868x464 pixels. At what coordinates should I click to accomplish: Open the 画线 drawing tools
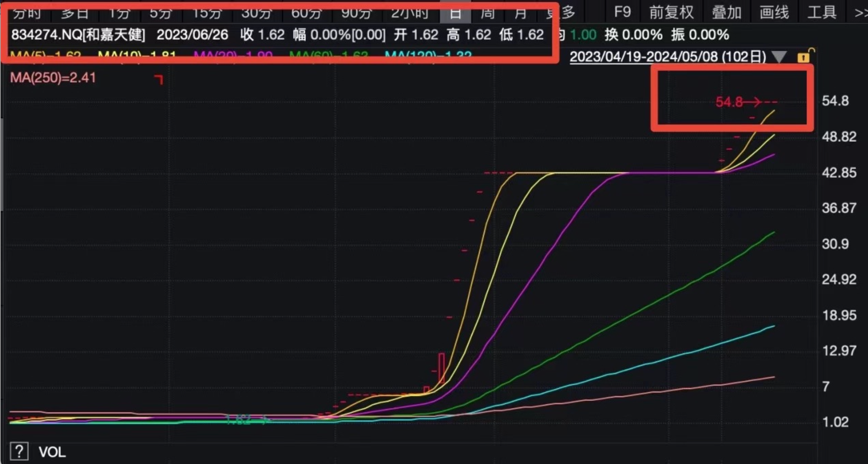tap(774, 13)
